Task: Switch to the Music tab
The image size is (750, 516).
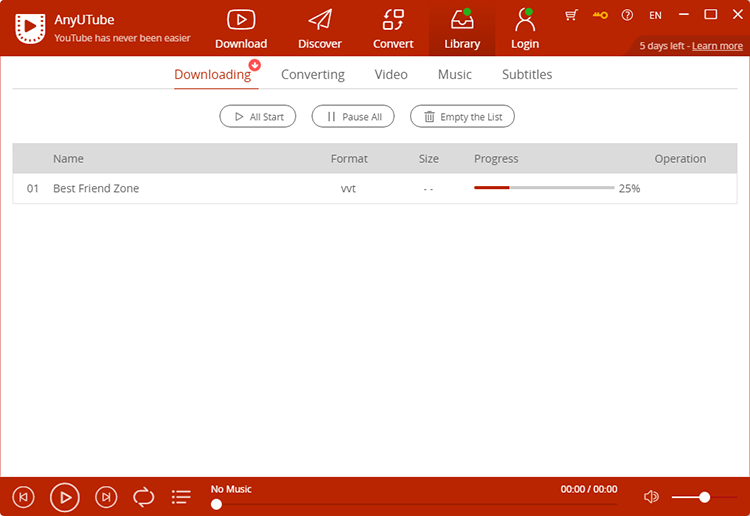Action: point(454,75)
